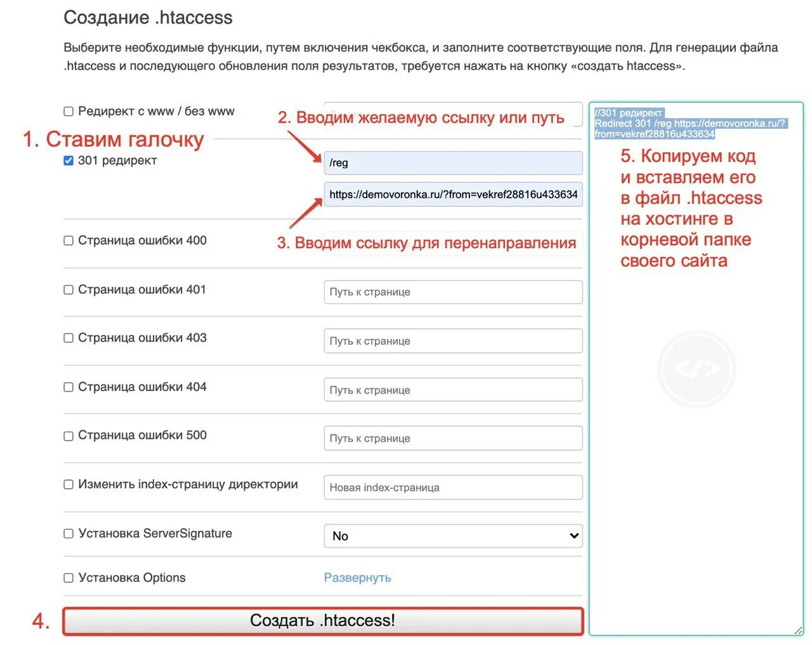
Task: Uncheck the 301 редирект checkbox
Action: [x=69, y=161]
